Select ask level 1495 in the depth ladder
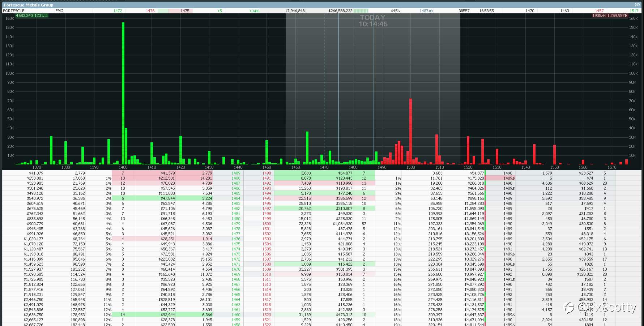The width and height of the screenshot is (644, 326). click(266, 198)
